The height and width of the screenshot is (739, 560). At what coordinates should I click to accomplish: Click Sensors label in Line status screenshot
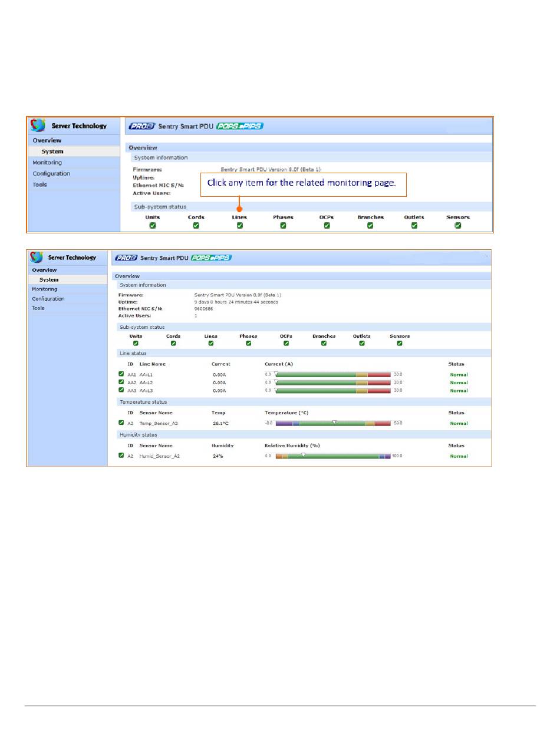click(x=400, y=336)
